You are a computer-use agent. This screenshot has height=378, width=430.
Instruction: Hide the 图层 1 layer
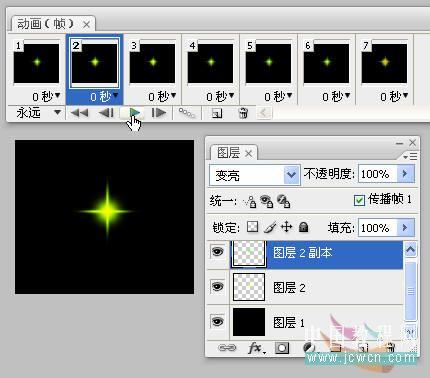click(217, 322)
